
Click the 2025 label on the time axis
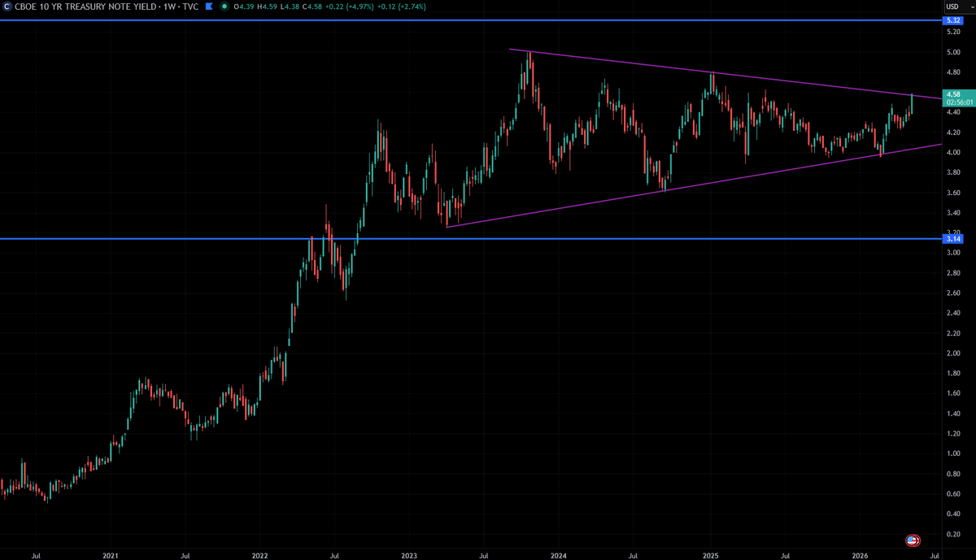click(x=711, y=556)
